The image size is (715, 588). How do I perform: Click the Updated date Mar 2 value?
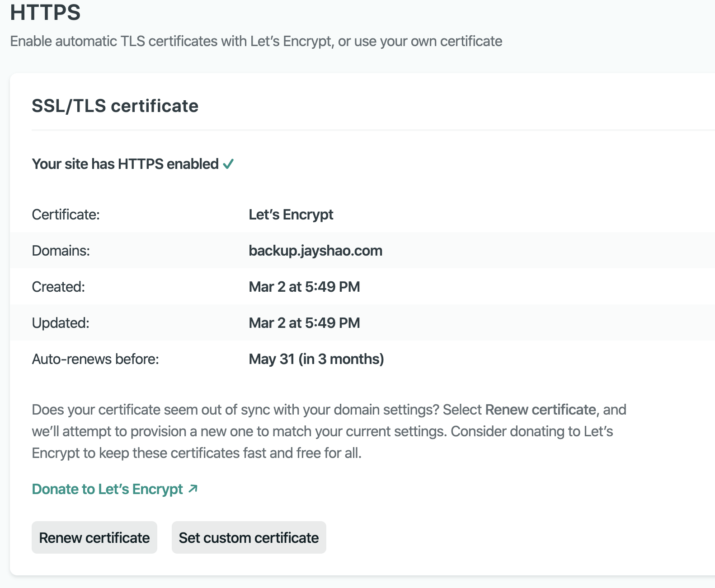(x=304, y=323)
